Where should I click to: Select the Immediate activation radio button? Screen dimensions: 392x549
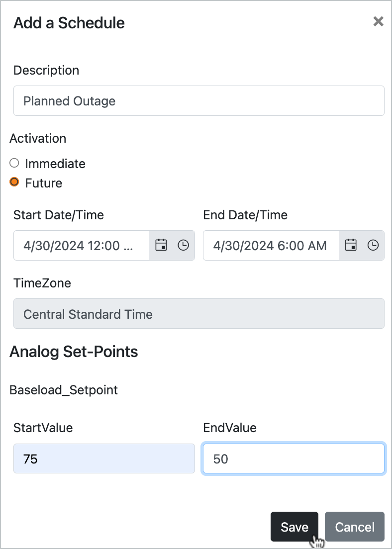(14, 163)
